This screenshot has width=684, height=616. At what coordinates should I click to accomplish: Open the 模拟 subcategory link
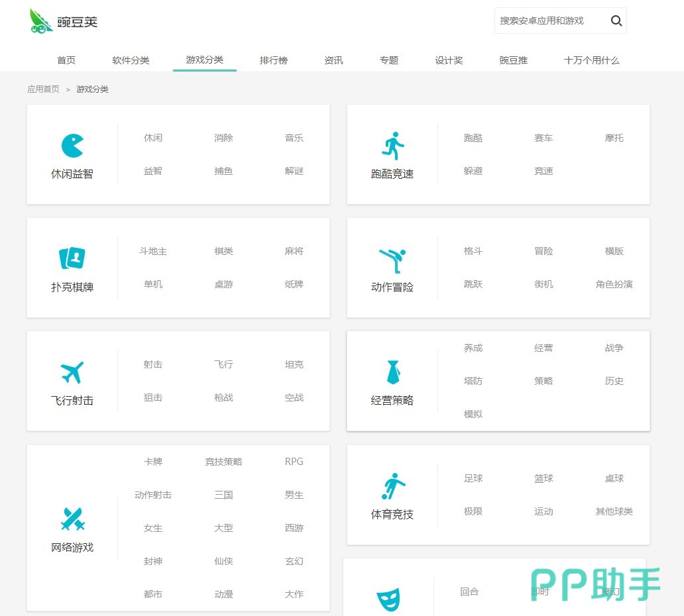click(x=473, y=414)
